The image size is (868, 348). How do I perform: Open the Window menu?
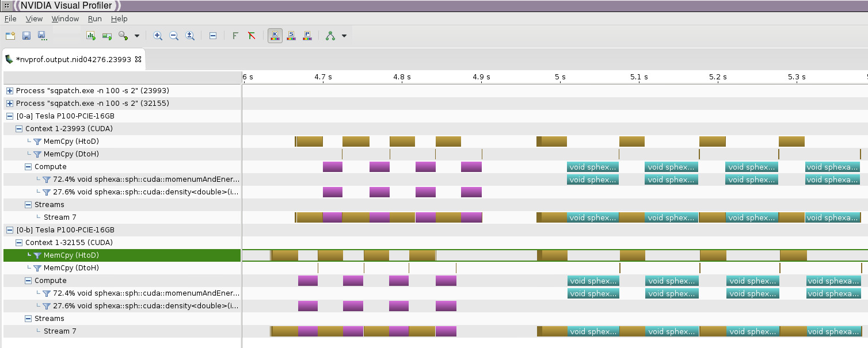pyautogui.click(x=65, y=18)
